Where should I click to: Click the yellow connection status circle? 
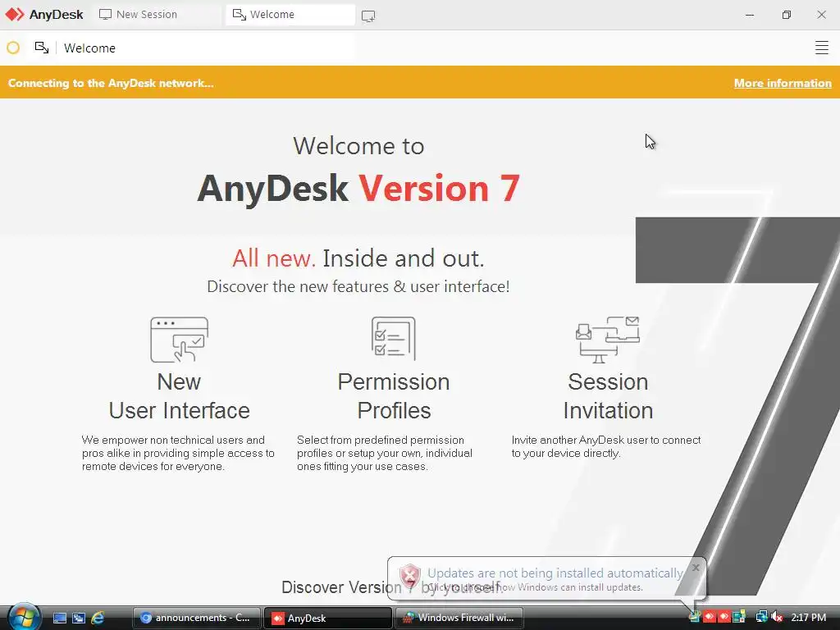click(x=13, y=48)
